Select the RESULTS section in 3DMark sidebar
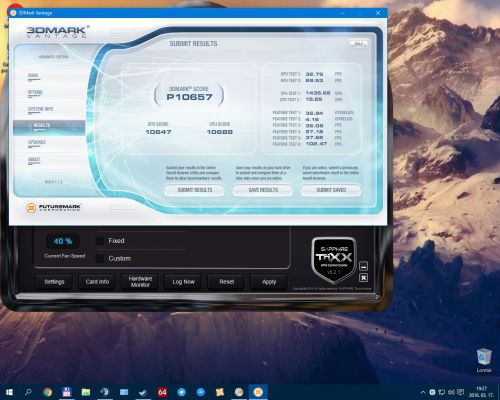 49,127
